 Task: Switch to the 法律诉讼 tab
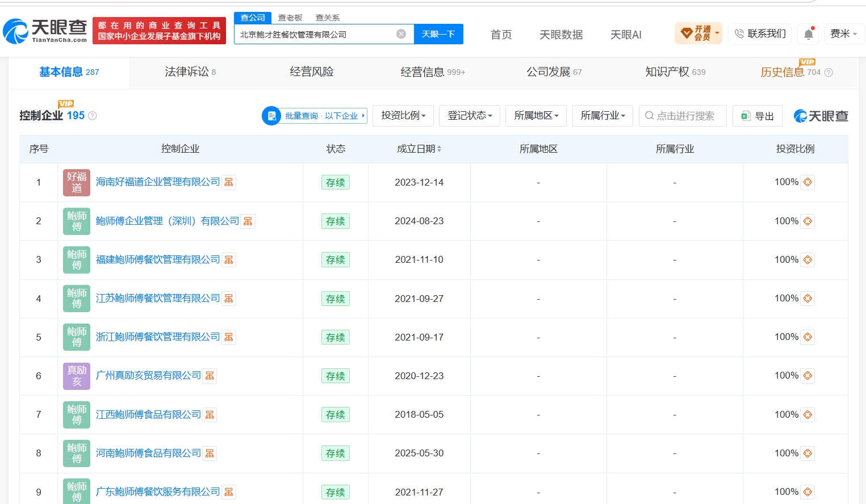coord(190,72)
